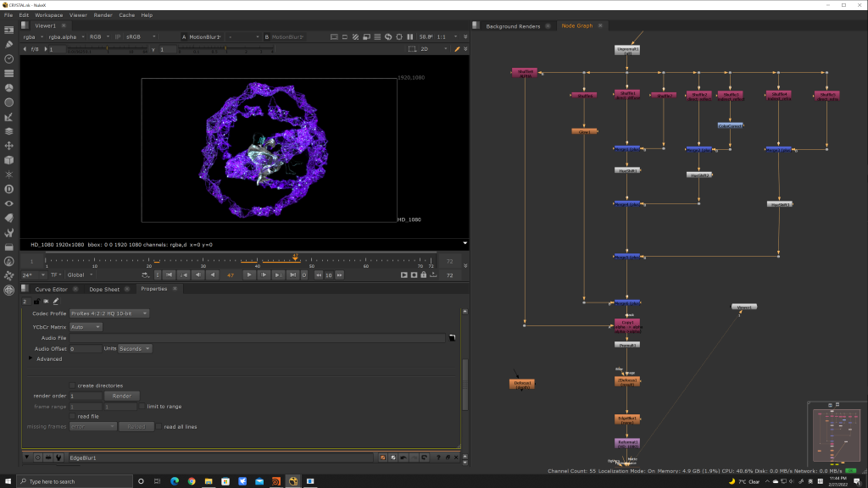868x488 pixels.
Task: Open the Codec Profile dropdown
Action: pyautogui.click(x=109, y=313)
